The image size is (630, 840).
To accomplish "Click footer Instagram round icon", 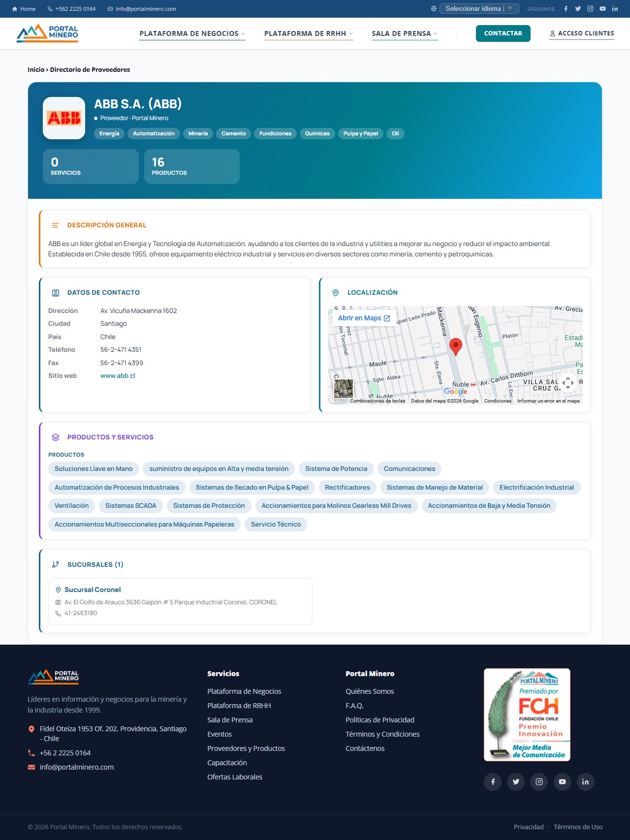I will [x=539, y=782].
